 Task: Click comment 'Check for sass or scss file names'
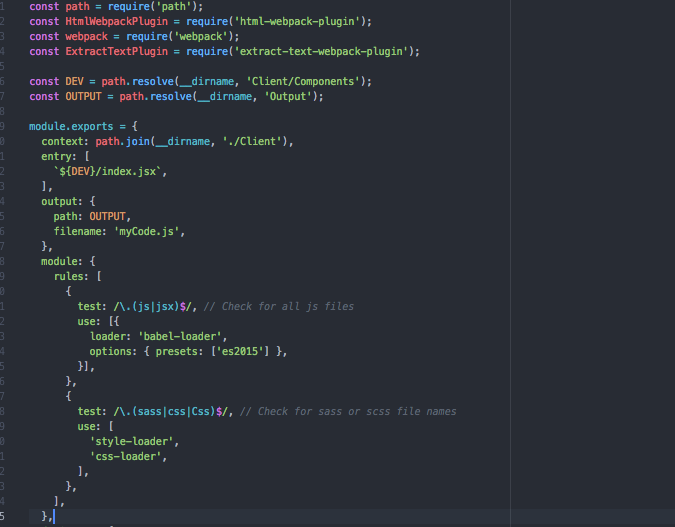pyautogui.click(x=348, y=412)
